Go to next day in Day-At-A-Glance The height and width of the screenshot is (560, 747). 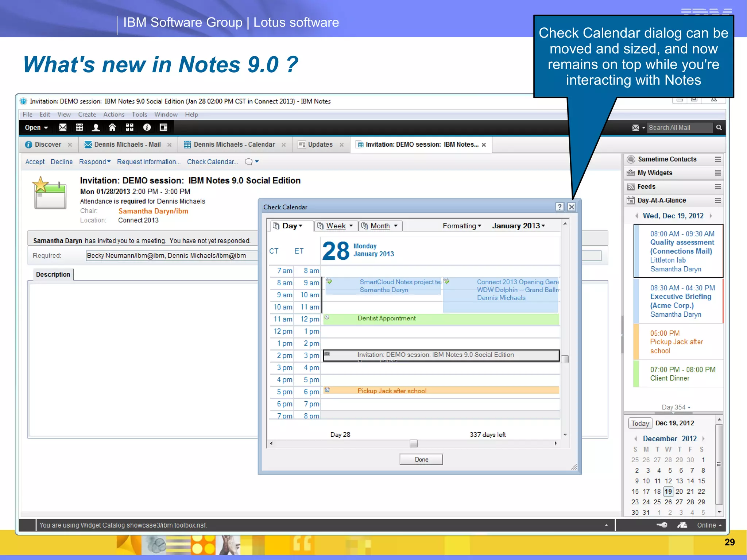711,216
